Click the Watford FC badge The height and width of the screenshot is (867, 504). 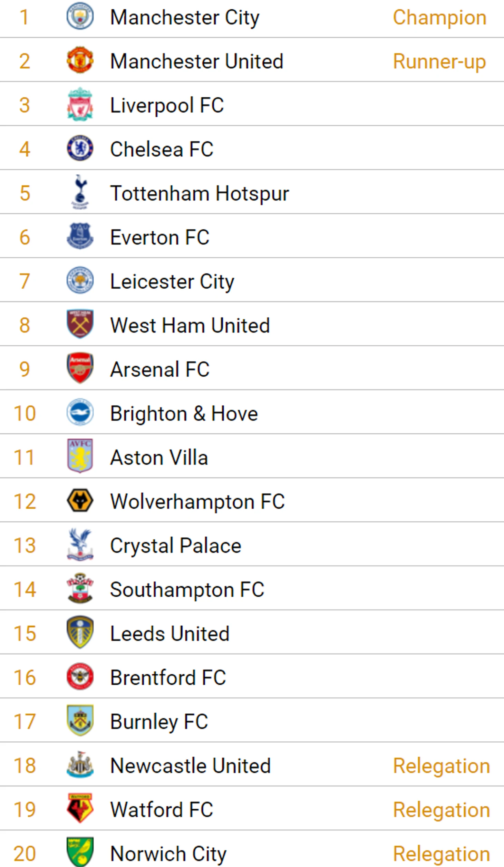(80, 808)
